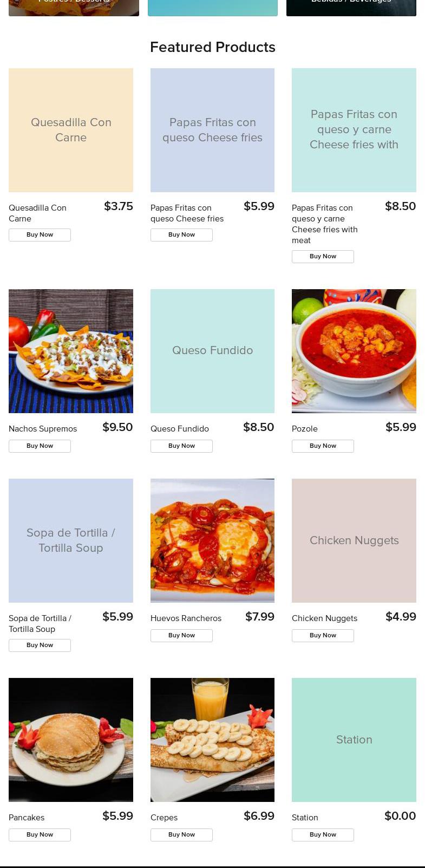Click the Sopa de Tortilla product title

coord(40,624)
